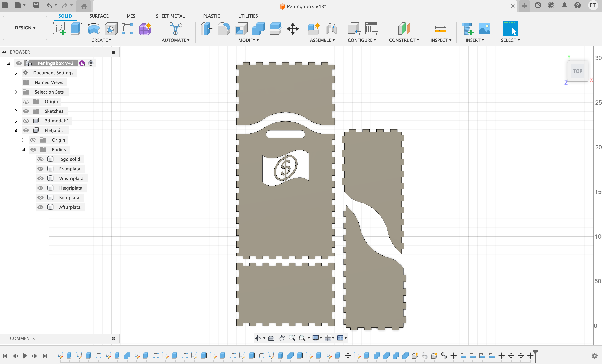This screenshot has height=364, width=602.
Task: Select the Insert Fastener tool
Action: pos(468,29)
